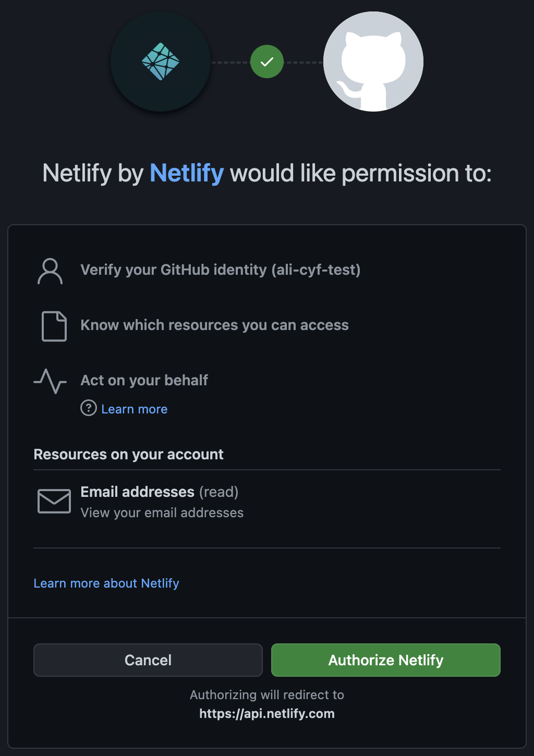Select the person icon beside identity verification
Image resolution: width=534 pixels, height=756 pixels.
pyautogui.click(x=50, y=270)
